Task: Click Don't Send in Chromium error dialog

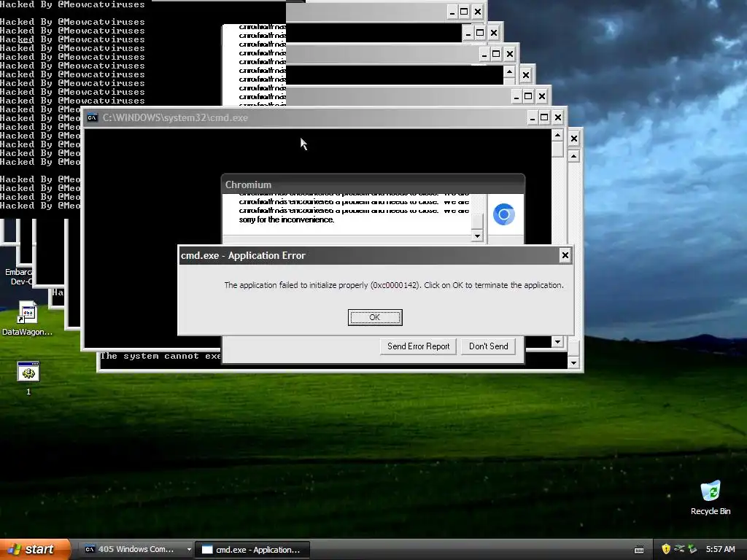Action: 488,346
